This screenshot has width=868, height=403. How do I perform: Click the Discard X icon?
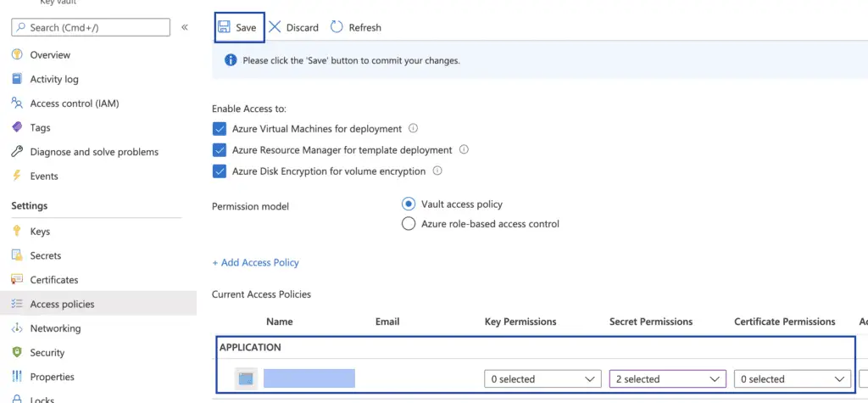275,27
